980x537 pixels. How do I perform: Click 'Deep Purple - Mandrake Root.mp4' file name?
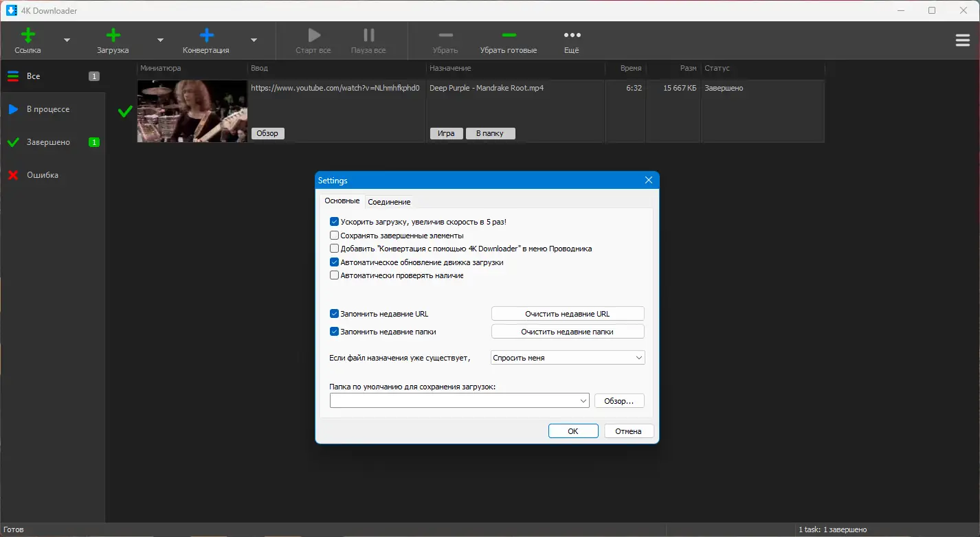coord(487,88)
